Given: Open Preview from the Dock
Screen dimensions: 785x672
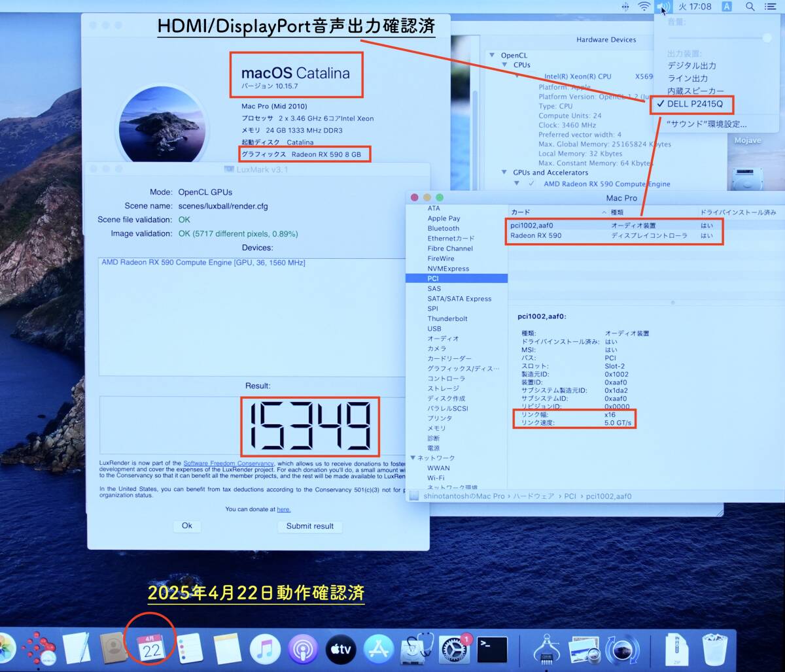Looking at the screenshot, I should pyautogui.click(x=584, y=649).
